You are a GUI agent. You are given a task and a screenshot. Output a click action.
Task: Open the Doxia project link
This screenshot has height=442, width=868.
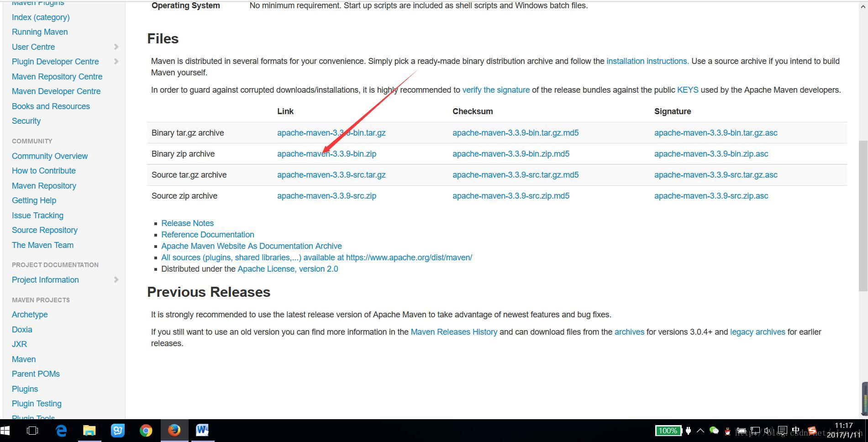click(x=22, y=330)
